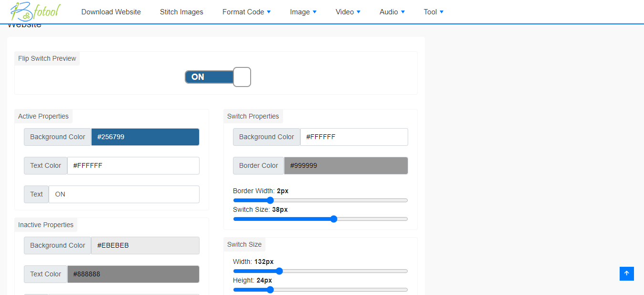The image size is (644, 295).
Task: Click the Text input containing ON
Action: click(124, 194)
